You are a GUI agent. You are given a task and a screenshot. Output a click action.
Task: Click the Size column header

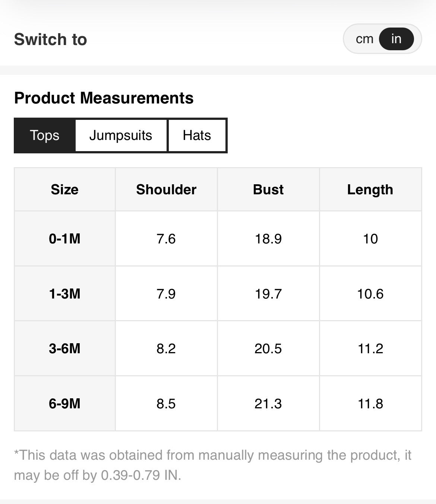65,189
